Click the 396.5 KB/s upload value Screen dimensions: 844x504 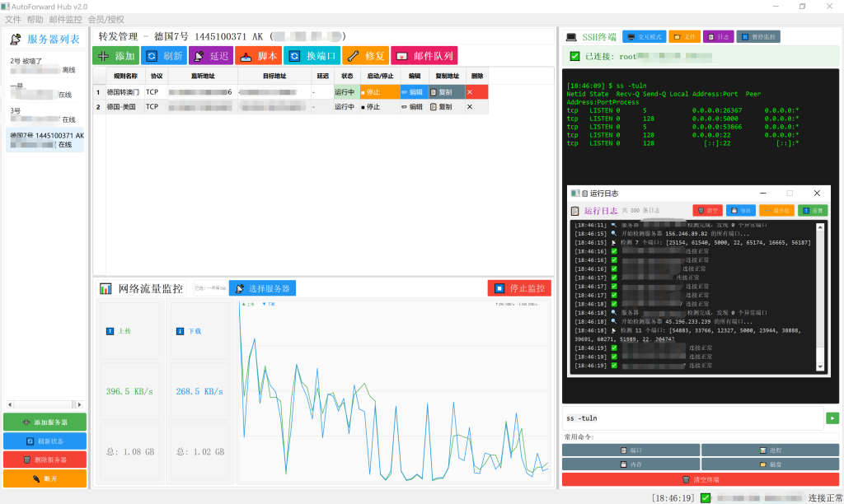[129, 391]
